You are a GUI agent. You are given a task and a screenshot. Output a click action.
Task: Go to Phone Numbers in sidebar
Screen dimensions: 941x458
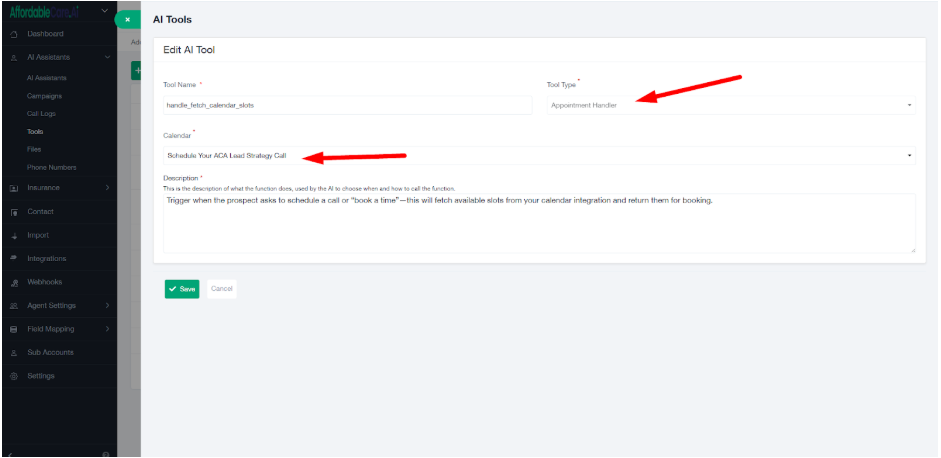point(51,167)
